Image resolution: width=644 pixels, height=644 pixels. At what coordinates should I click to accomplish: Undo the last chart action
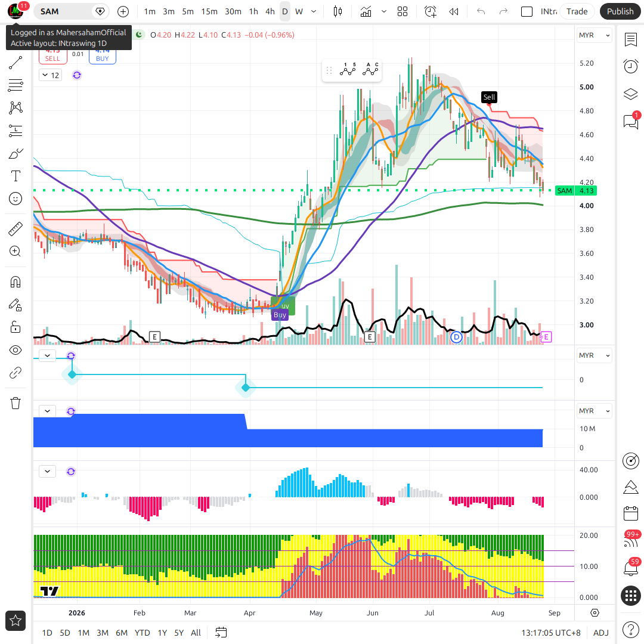pyautogui.click(x=481, y=11)
